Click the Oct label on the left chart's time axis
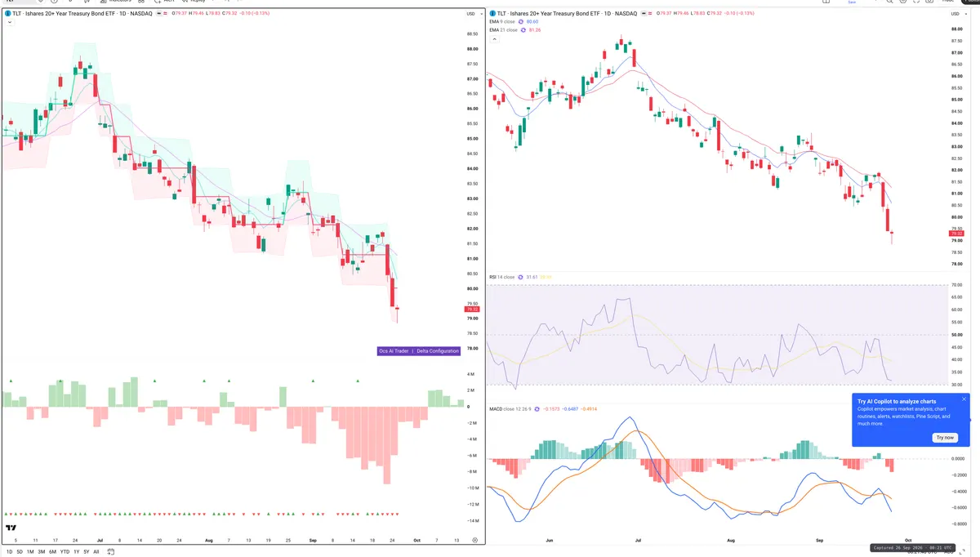 417,540
